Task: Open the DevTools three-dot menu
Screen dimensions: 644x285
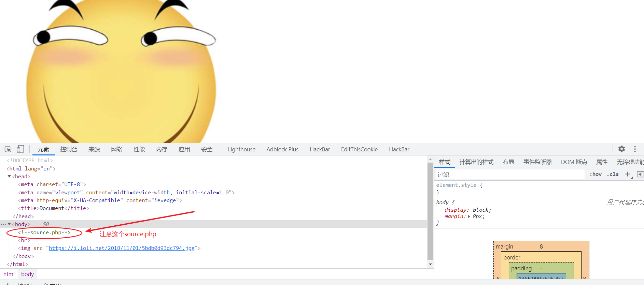Action: pyautogui.click(x=635, y=149)
